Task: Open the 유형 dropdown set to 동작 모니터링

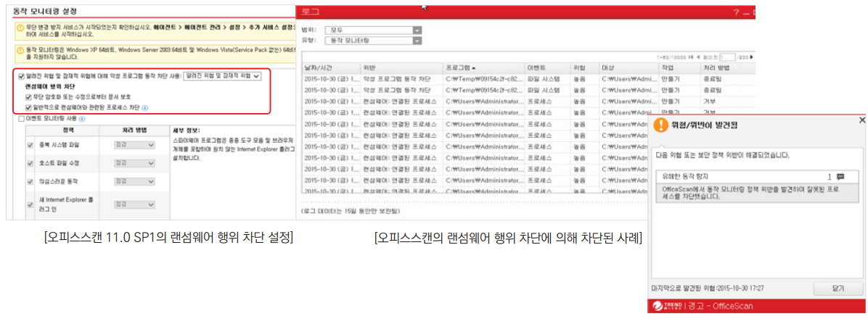Action: tap(372, 41)
